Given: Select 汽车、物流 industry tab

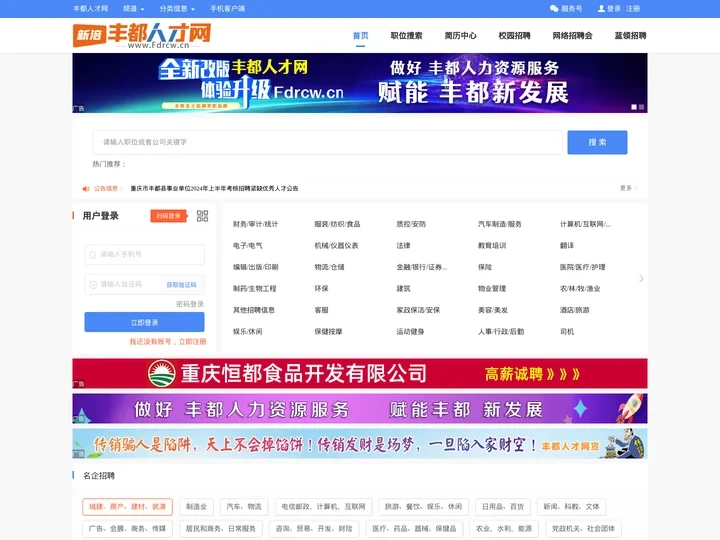Looking at the screenshot, I should tap(244, 507).
